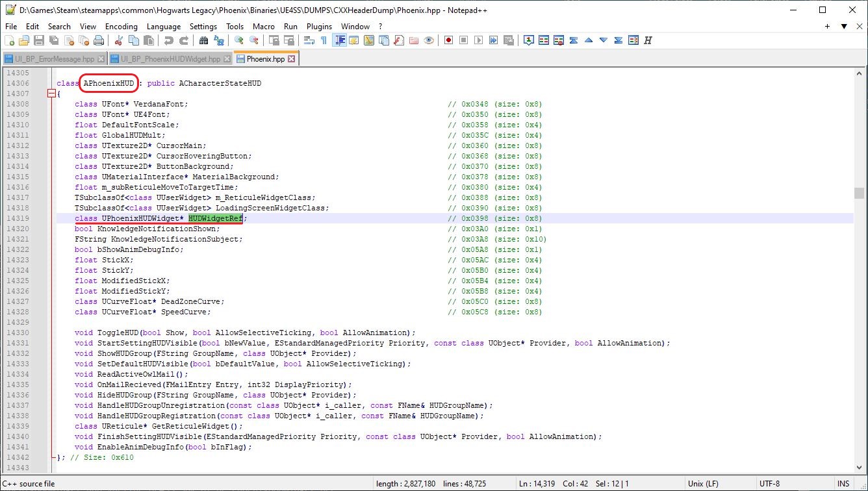
Task: Click the italic H toolbar icon
Action: pos(648,40)
